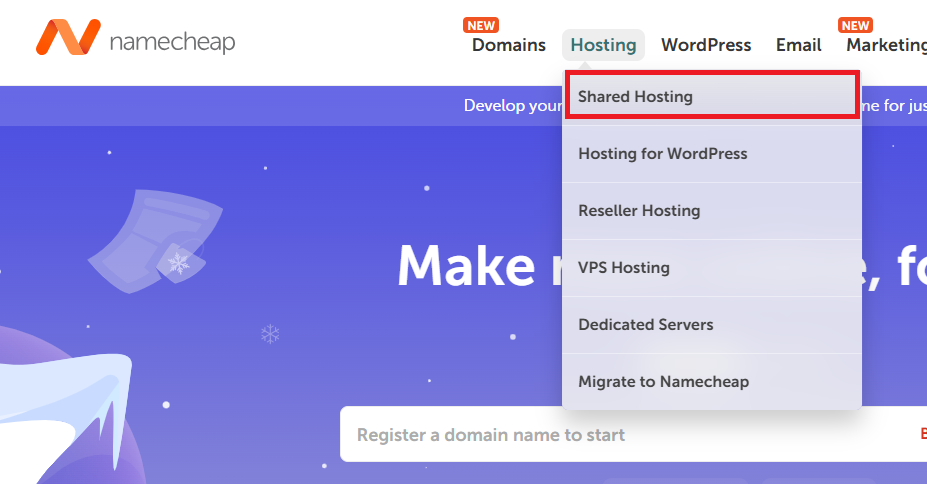Image resolution: width=927 pixels, height=484 pixels.
Task: Click the Develop your promo banner text
Action: click(x=513, y=105)
